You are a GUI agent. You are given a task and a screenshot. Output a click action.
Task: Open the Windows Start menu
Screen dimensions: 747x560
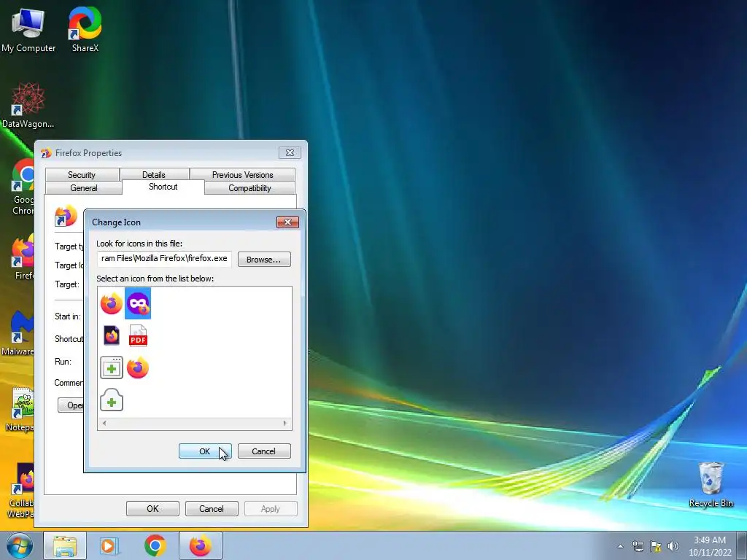(x=20, y=545)
